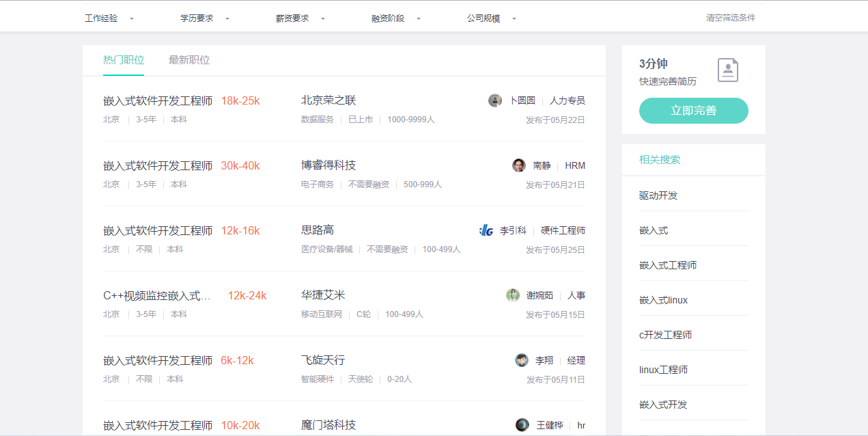This screenshot has height=436, width=868.
Task: Select related search linux工程师
Action: [663, 370]
